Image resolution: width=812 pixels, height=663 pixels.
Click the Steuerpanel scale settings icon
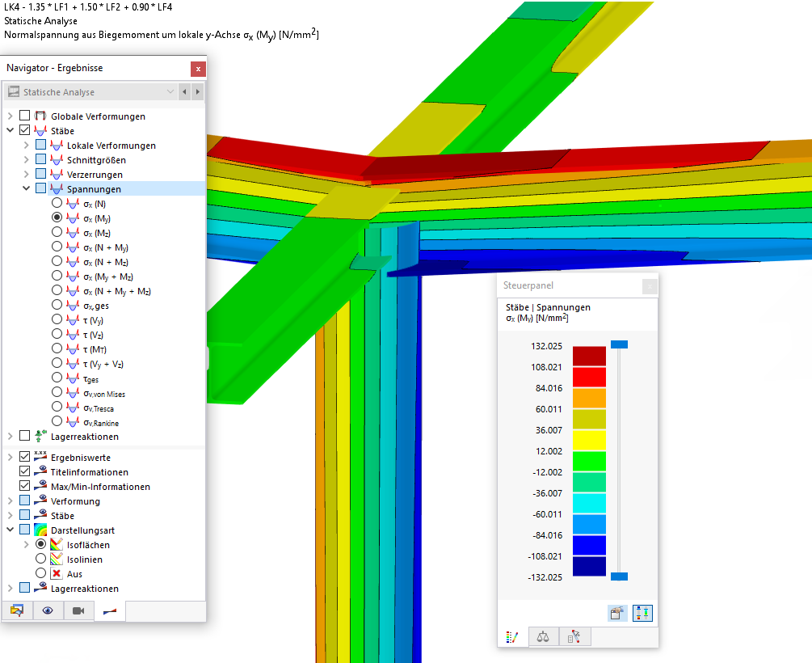[x=642, y=613]
